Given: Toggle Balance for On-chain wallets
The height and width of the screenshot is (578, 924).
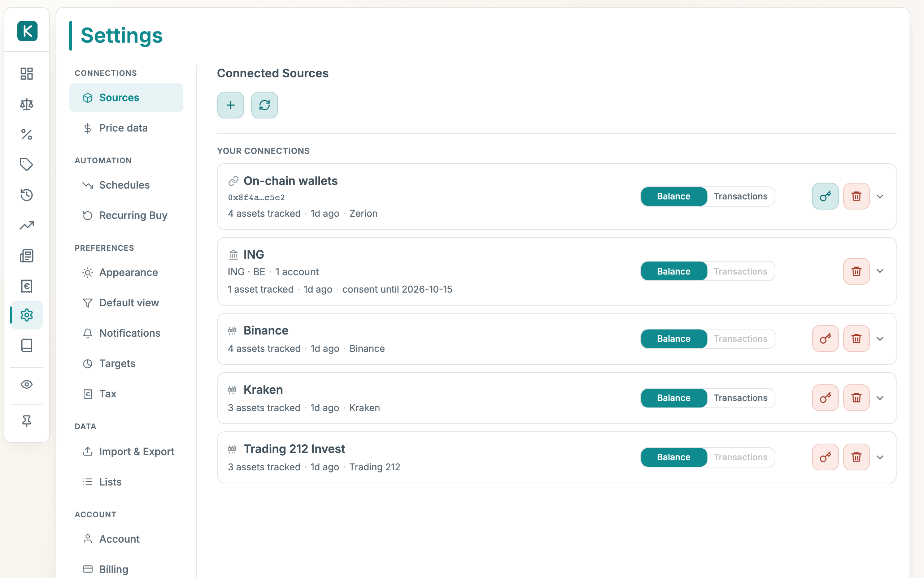Looking at the screenshot, I should click(674, 197).
